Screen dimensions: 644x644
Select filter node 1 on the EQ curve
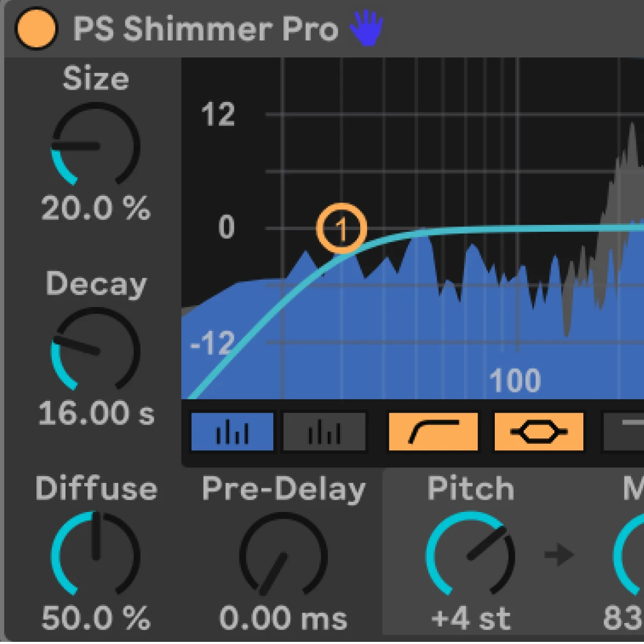coord(341,229)
